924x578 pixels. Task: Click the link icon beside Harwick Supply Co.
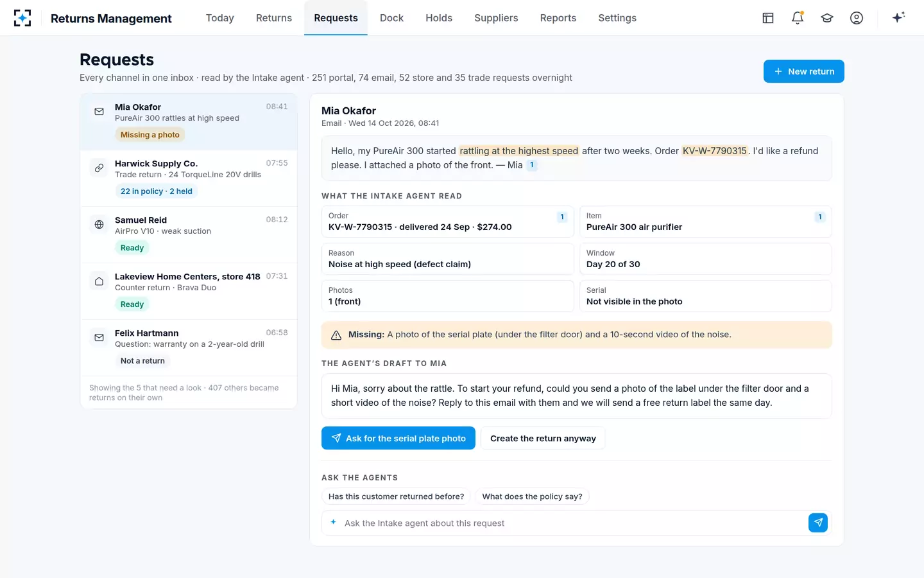[x=99, y=168]
